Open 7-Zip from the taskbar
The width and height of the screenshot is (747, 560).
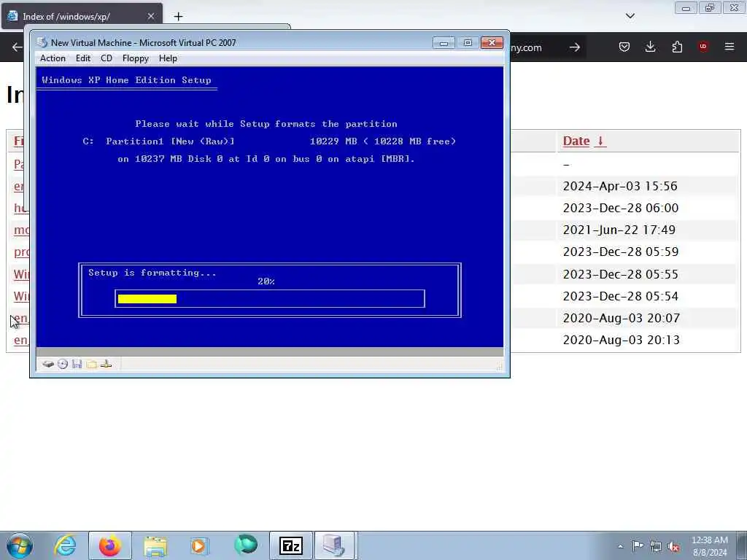point(291,545)
